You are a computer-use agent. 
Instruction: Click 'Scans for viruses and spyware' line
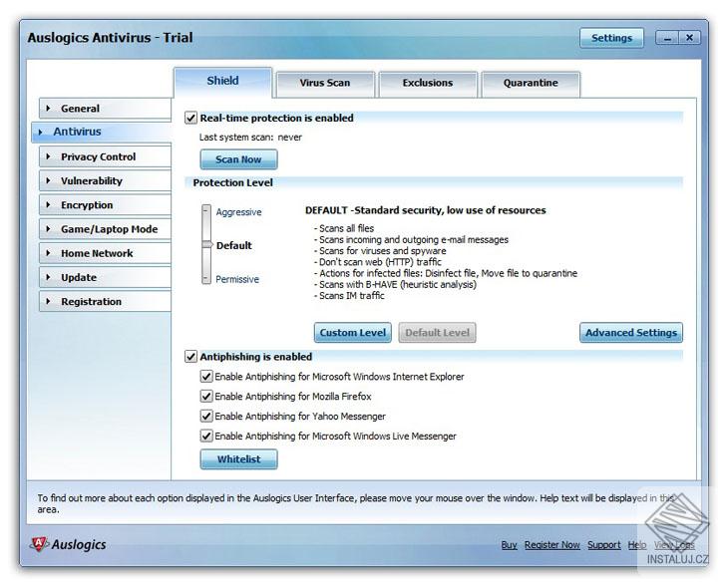[x=380, y=250]
